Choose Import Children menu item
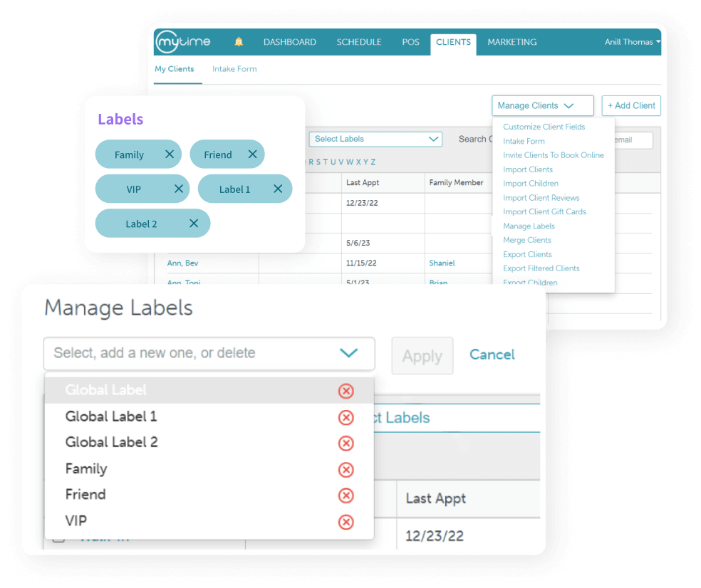Screen dimensions: 701x588 click(531, 183)
